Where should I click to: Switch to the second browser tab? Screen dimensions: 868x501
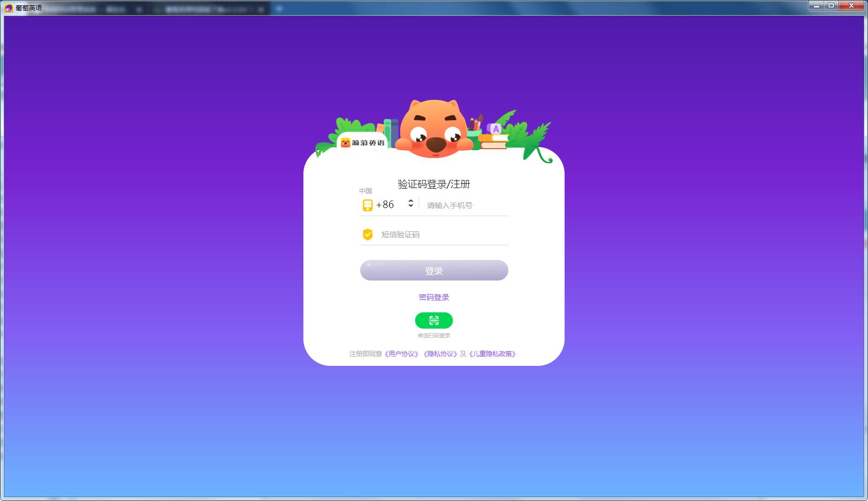(x=206, y=9)
